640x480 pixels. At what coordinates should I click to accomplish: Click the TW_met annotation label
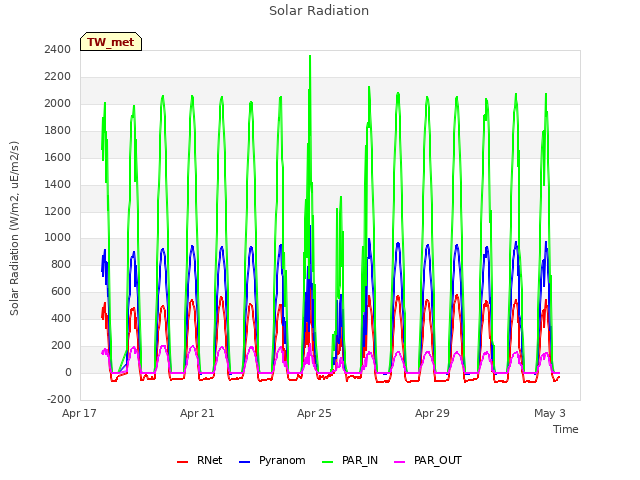click(111, 42)
